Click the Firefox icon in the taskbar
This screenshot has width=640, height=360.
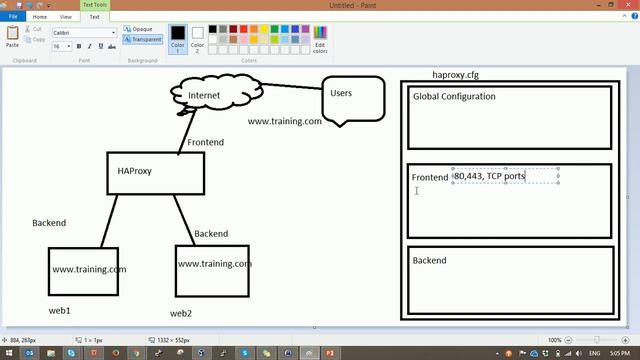116,353
